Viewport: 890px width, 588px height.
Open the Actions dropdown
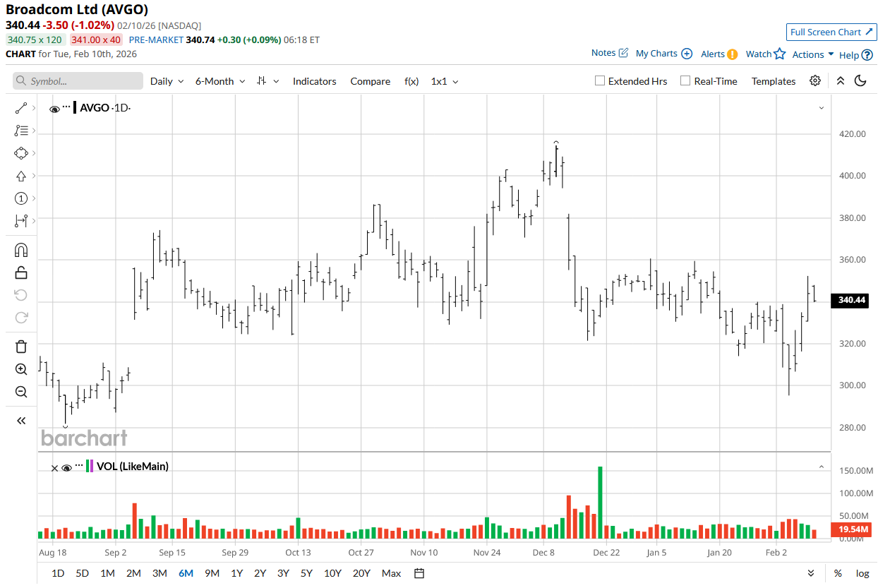tap(813, 54)
